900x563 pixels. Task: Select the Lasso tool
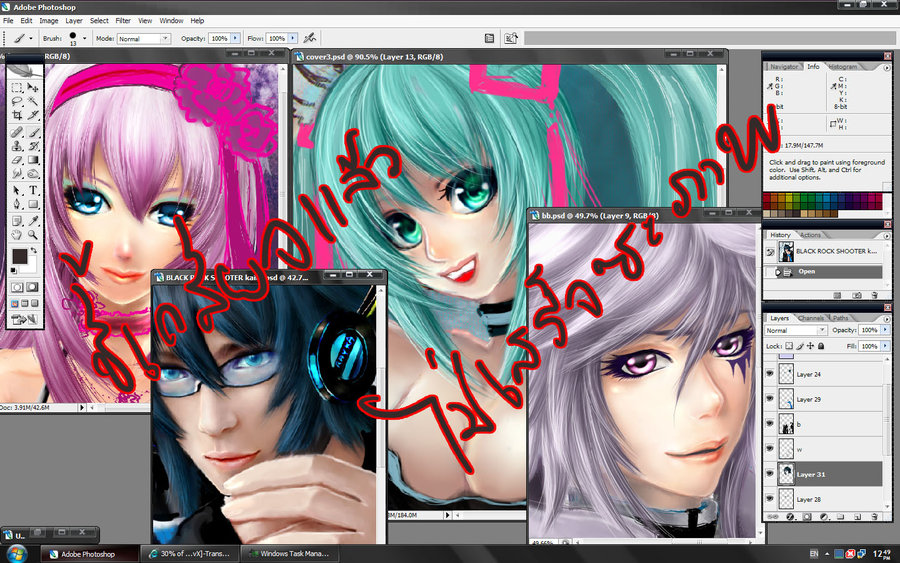pos(17,101)
